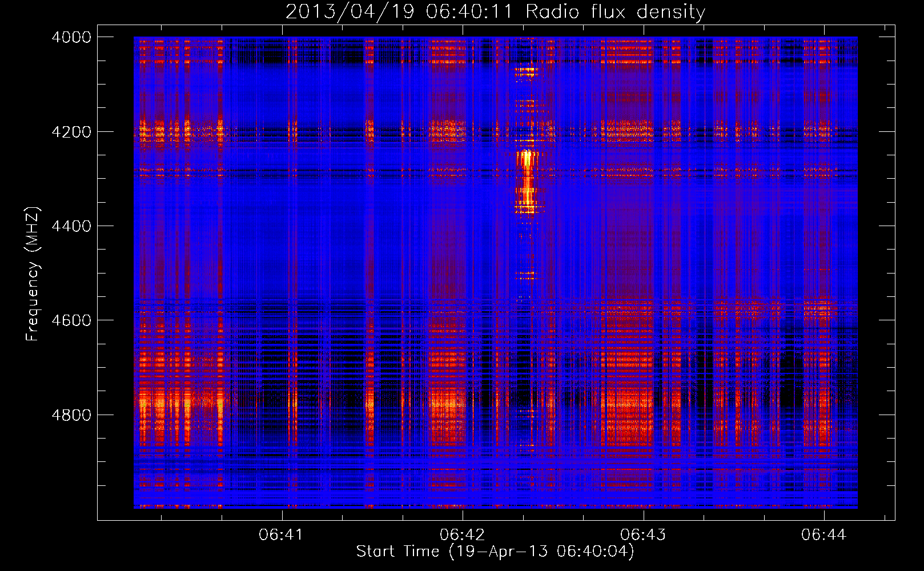
Task: Click the 06:43 time axis label
Action: click(x=643, y=535)
